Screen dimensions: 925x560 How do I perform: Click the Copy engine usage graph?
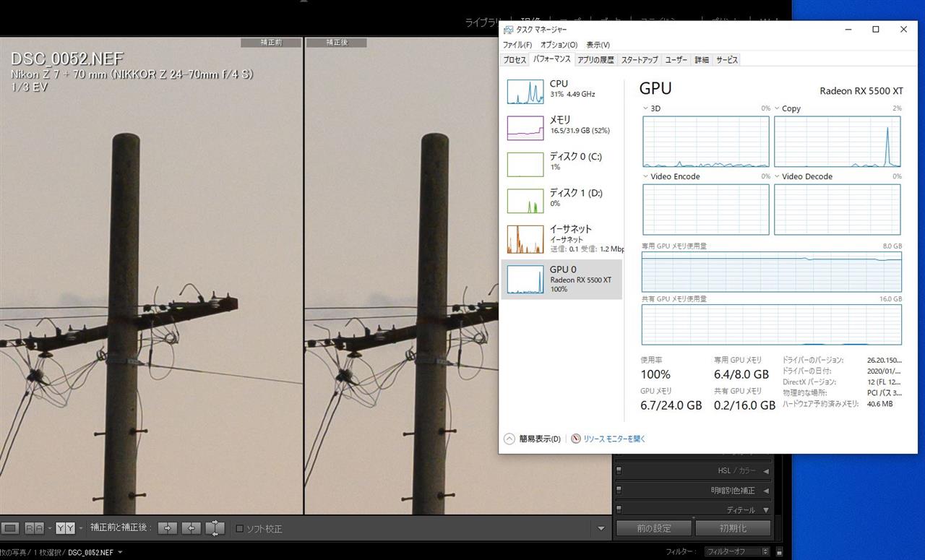click(x=837, y=142)
